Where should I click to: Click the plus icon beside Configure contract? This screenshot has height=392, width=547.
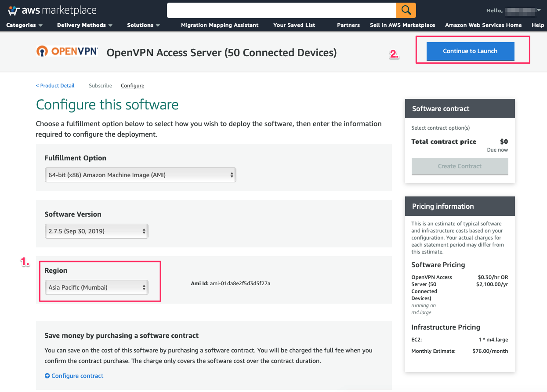[x=47, y=376]
